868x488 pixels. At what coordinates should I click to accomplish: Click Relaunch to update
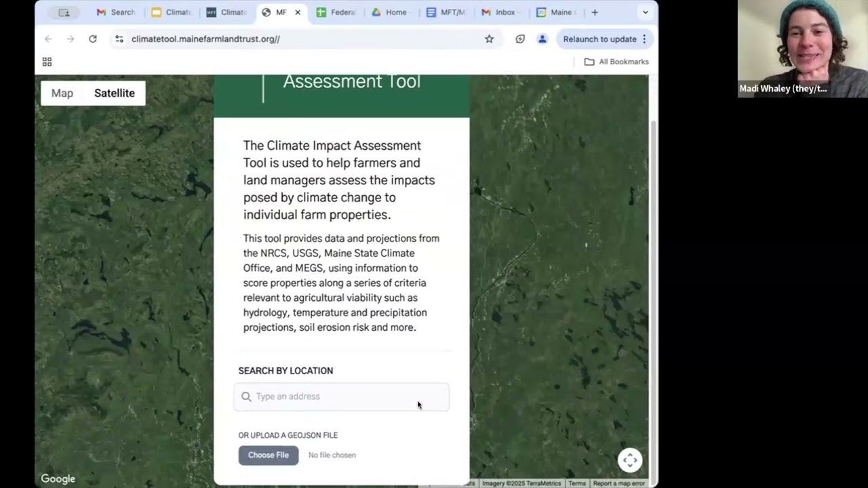(x=599, y=39)
